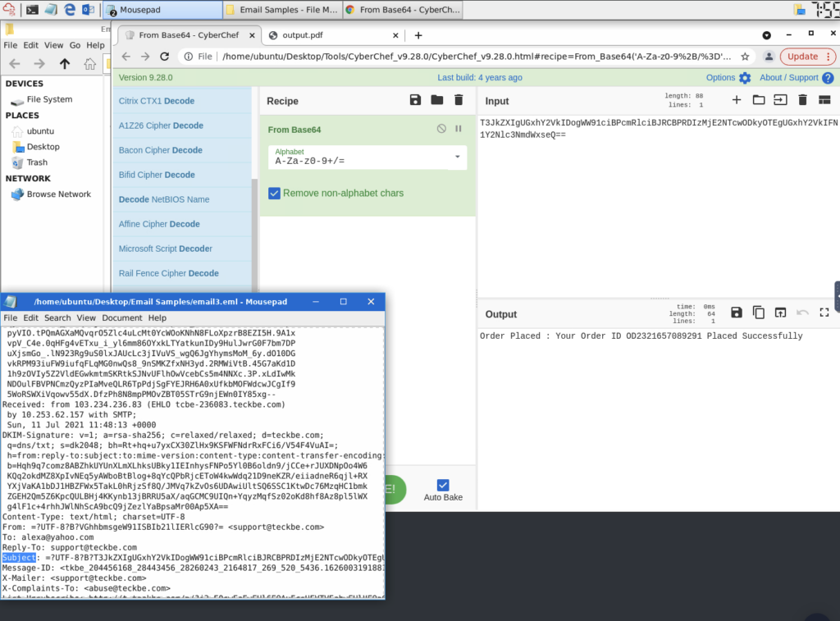Open CyberChef Options

pos(728,78)
